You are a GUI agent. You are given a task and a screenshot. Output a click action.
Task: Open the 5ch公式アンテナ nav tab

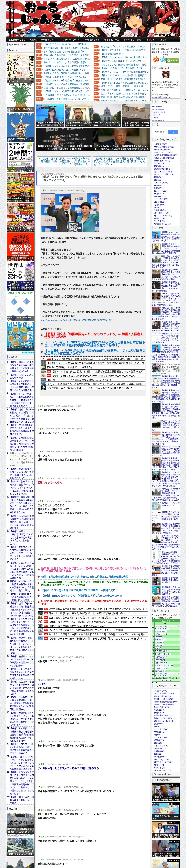pos(17,40)
